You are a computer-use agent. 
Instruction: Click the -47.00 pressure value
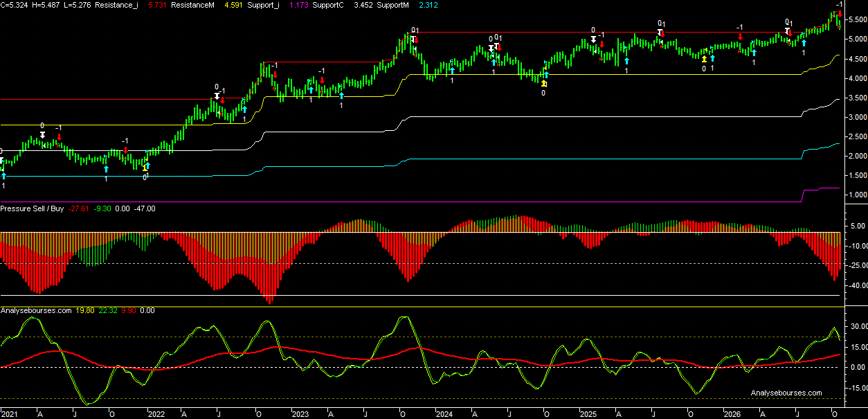(145, 208)
